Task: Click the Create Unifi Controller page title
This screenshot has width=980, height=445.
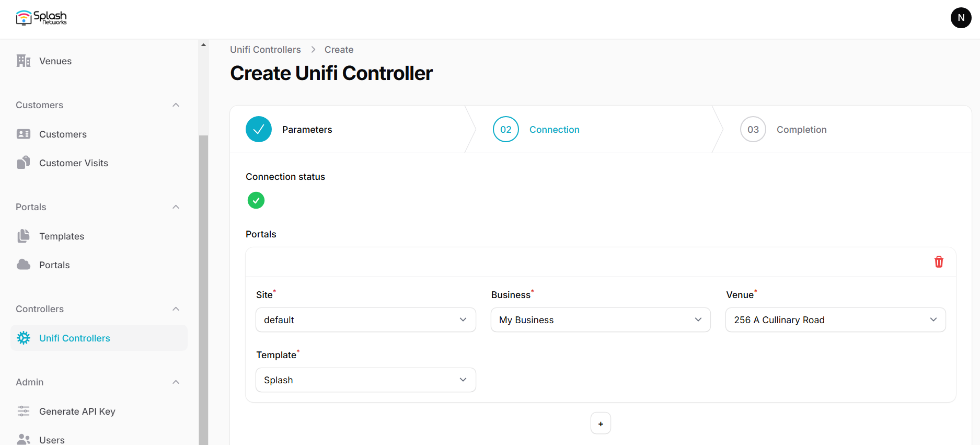Action: coord(331,73)
